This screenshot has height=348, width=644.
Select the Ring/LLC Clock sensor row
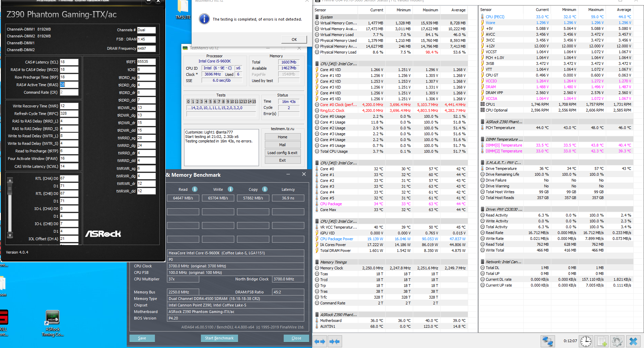(x=391, y=111)
